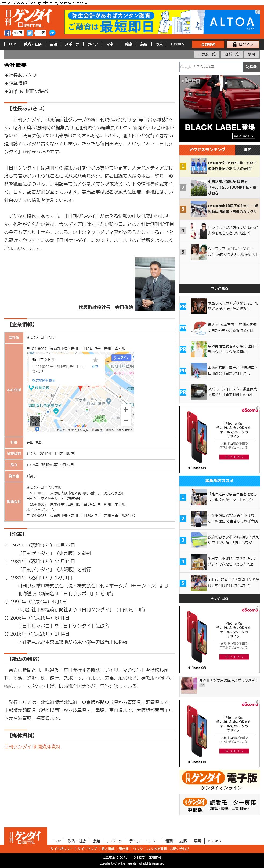
Task: Open rank 3 DeNA借金10最下位 article
Action: click(219, 209)
